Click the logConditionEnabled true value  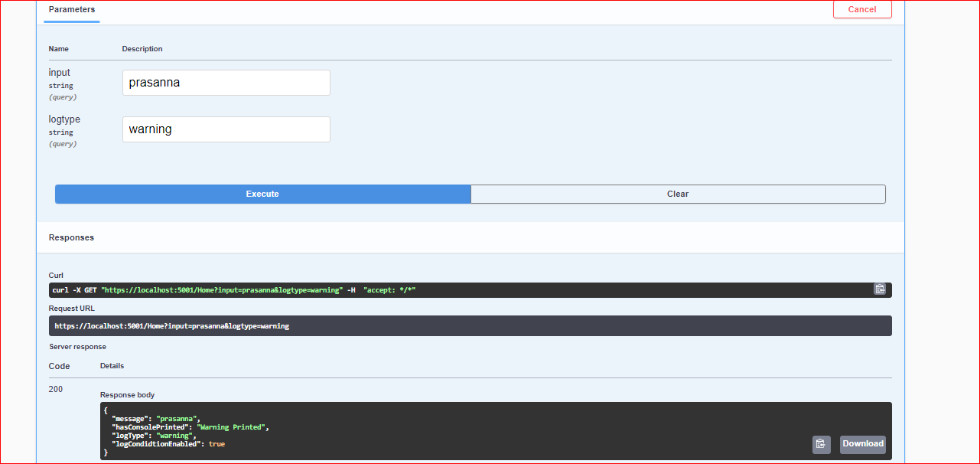[217, 443]
